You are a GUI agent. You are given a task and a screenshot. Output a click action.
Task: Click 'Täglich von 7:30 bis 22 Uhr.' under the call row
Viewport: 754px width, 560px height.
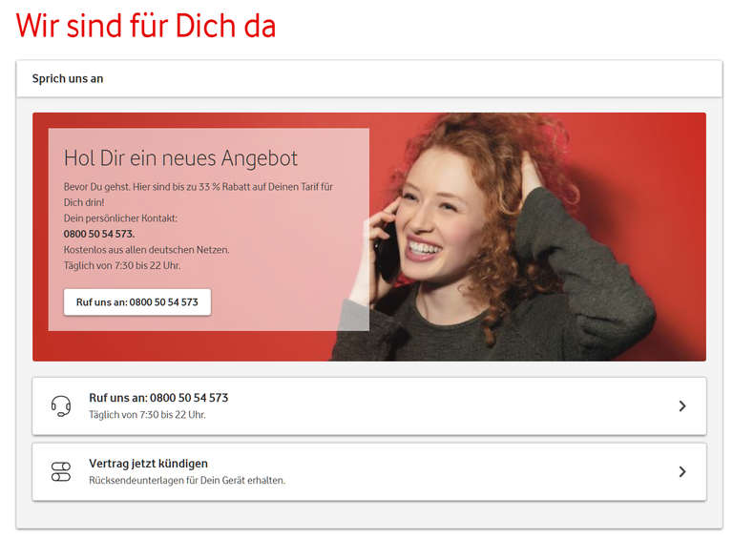pyautogui.click(x=147, y=414)
